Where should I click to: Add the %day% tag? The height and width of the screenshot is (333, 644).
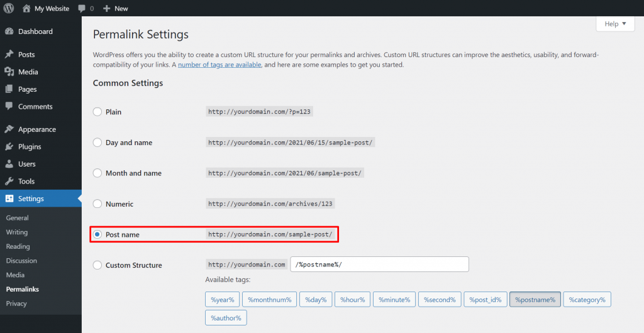click(x=316, y=299)
